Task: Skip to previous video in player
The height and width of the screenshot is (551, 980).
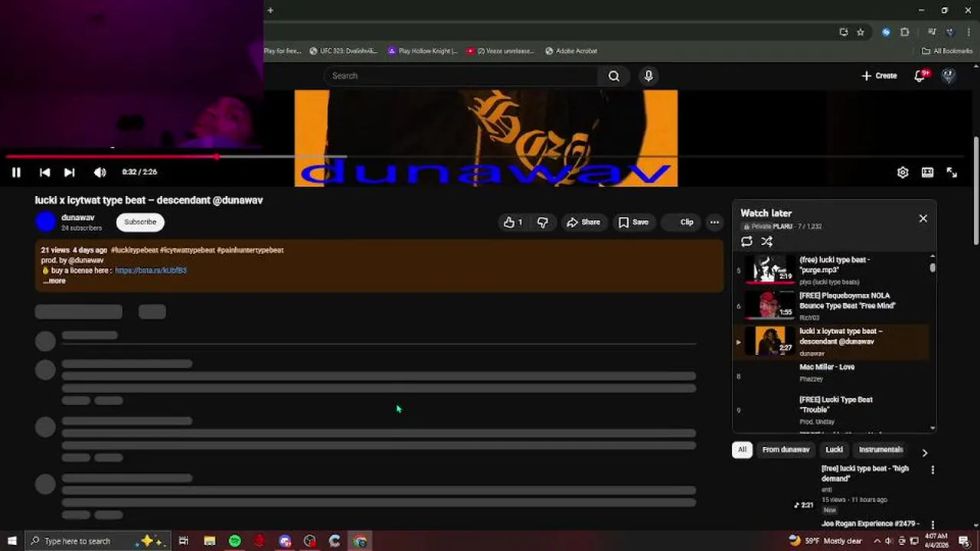Action: (44, 172)
